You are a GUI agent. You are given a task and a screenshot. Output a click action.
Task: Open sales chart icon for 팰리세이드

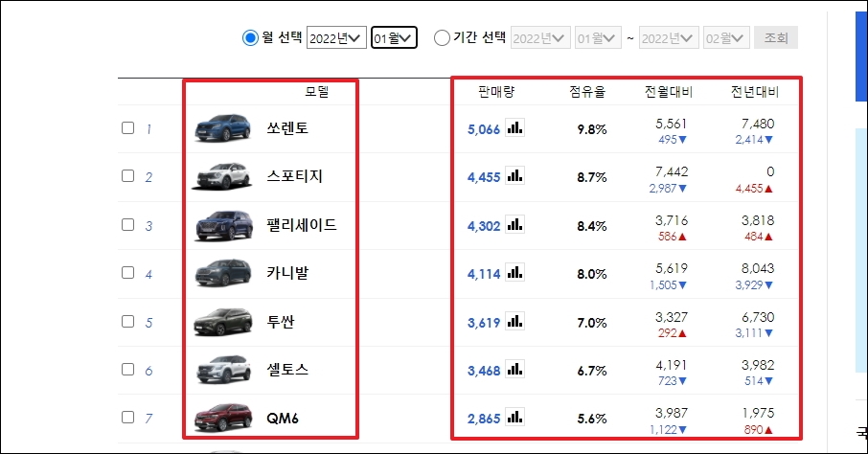pos(514,225)
